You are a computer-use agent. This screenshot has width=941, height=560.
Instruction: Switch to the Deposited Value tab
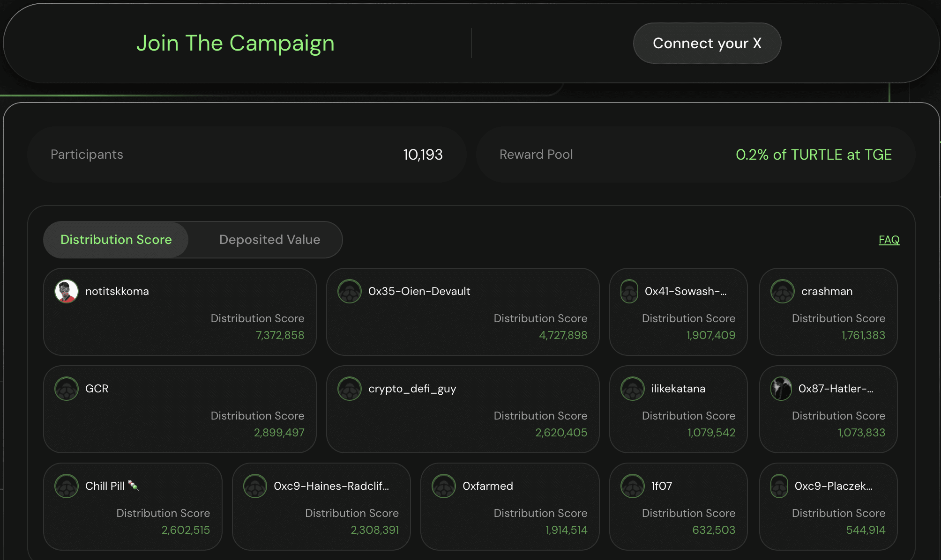pyautogui.click(x=269, y=240)
